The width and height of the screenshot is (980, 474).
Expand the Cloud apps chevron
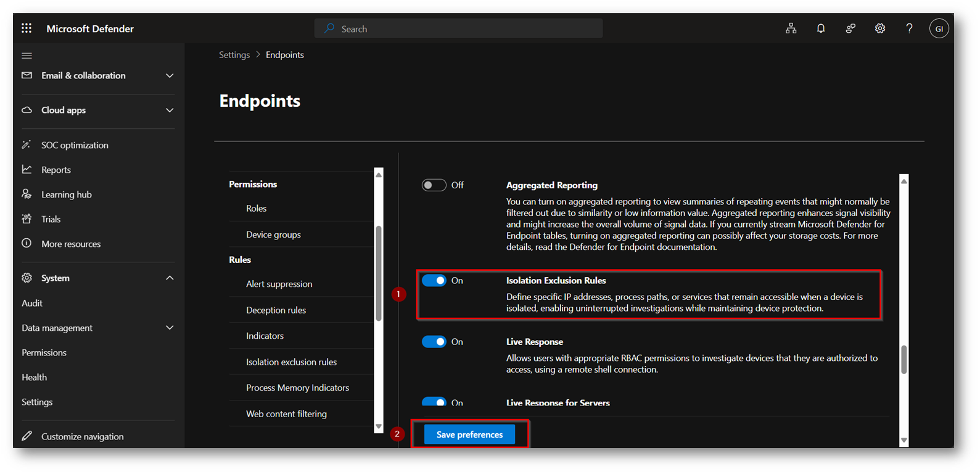pyautogui.click(x=170, y=110)
